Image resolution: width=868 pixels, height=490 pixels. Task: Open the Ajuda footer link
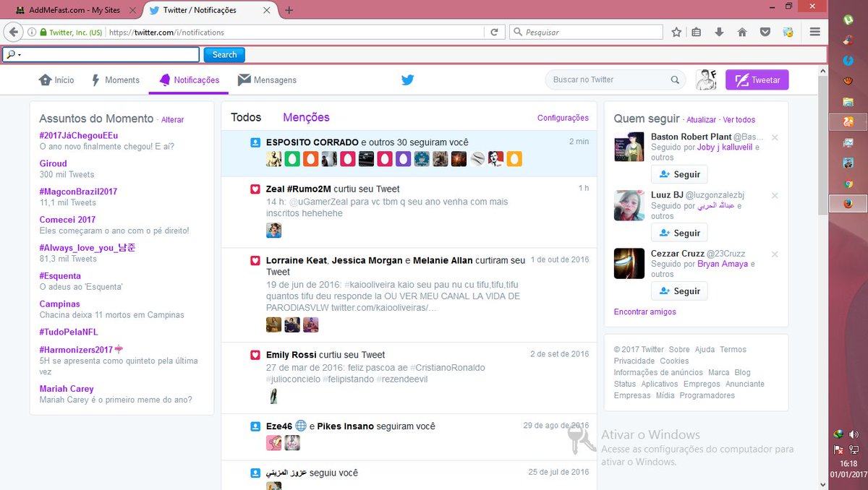705,349
